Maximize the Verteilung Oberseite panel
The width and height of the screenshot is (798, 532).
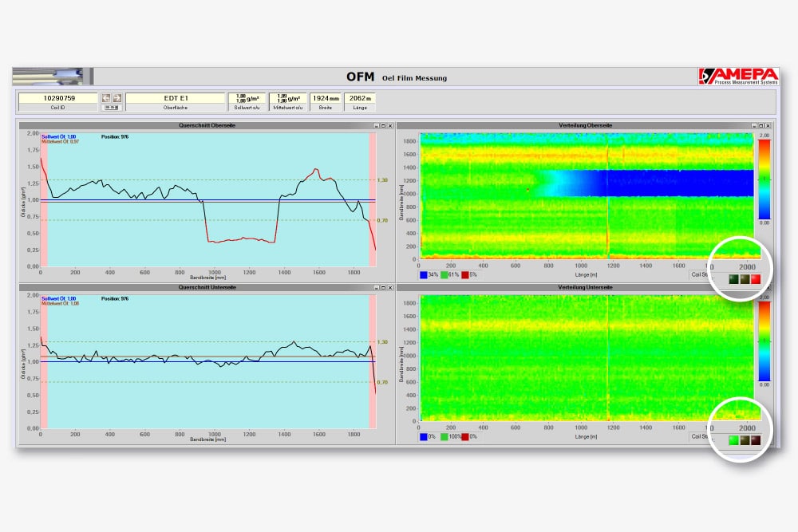pyautogui.click(x=762, y=125)
